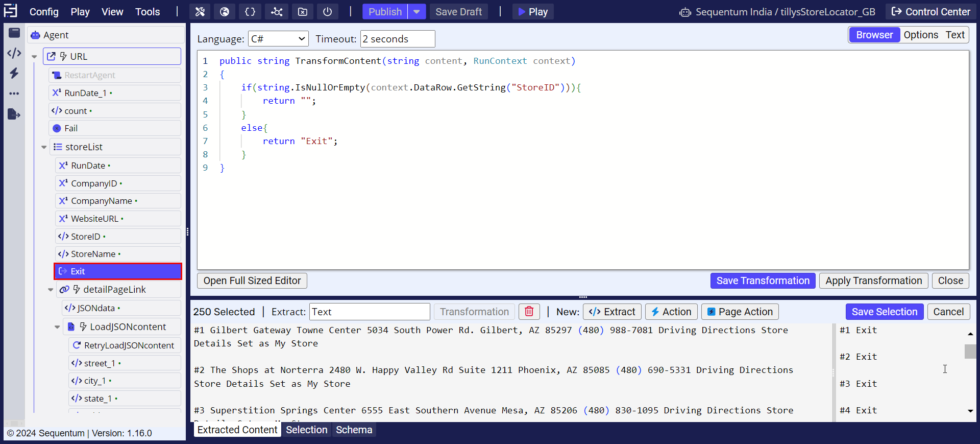Collapse the storeList tree branch
Viewport: 980px width, 444px height.
(x=44, y=147)
